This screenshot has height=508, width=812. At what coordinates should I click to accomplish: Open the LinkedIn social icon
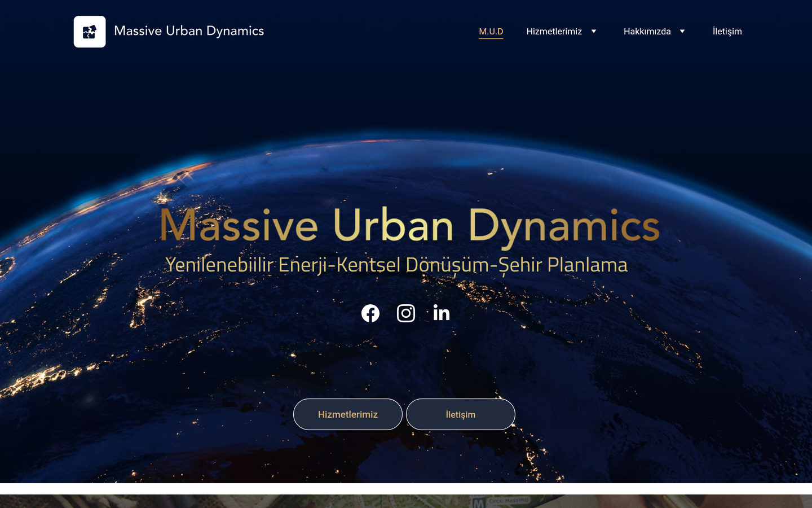point(442,313)
